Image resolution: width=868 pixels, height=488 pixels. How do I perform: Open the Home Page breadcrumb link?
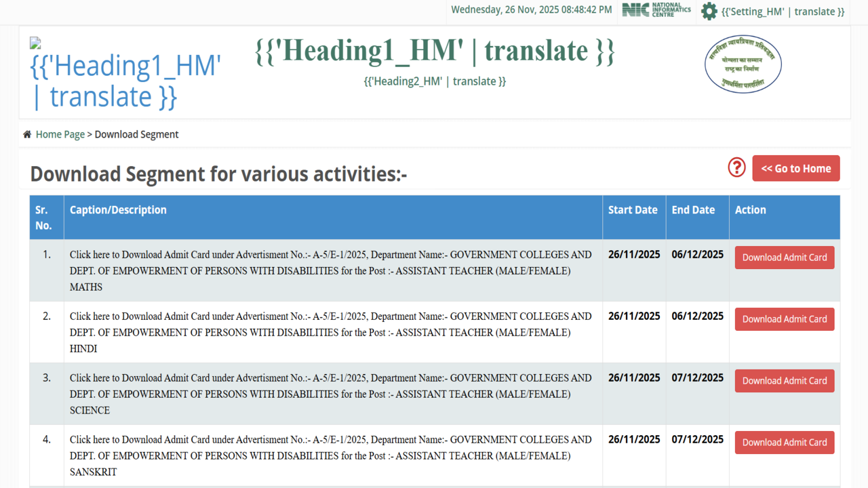(x=60, y=135)
